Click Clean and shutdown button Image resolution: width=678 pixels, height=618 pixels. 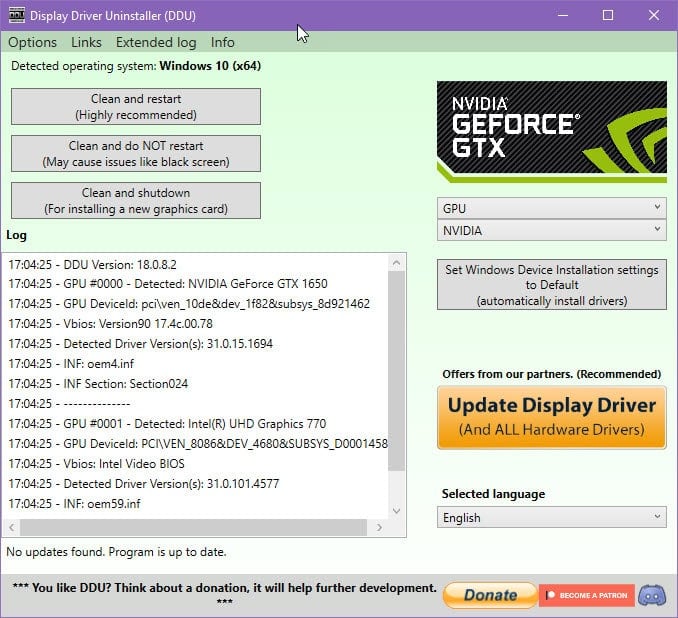[x=136, y=201]
